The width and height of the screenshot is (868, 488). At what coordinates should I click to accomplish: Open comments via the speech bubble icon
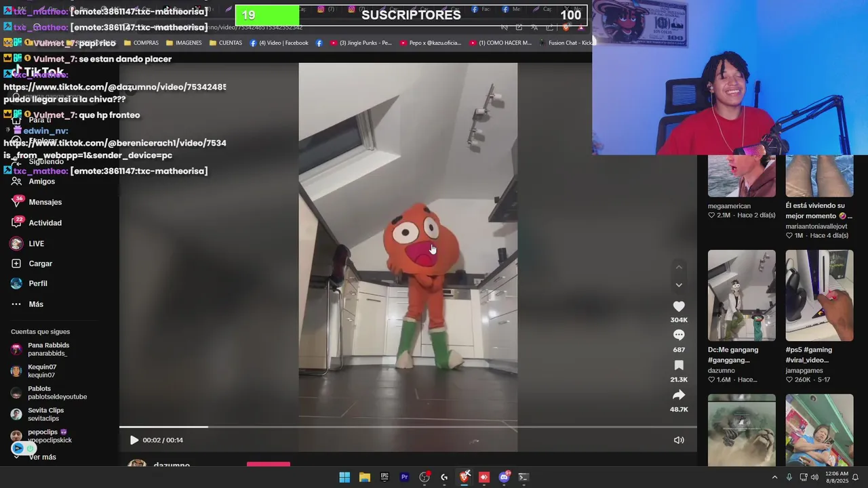pyautogui.click(x=679, y=335)
